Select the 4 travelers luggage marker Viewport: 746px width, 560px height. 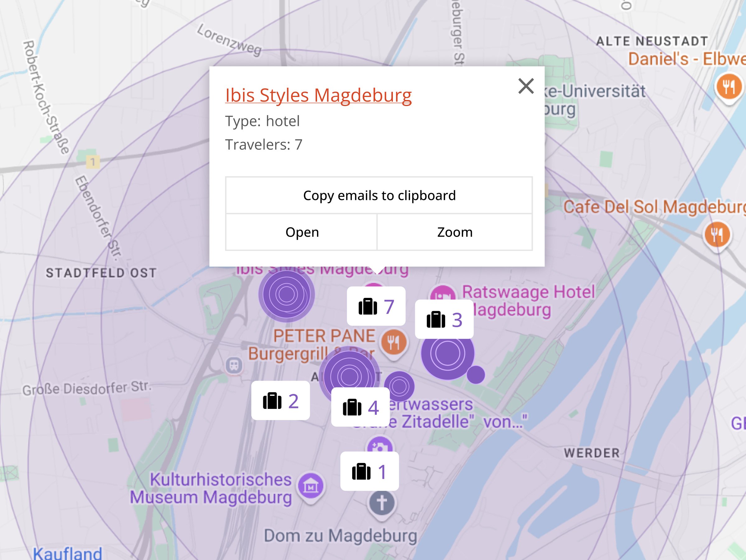(360, 407)
